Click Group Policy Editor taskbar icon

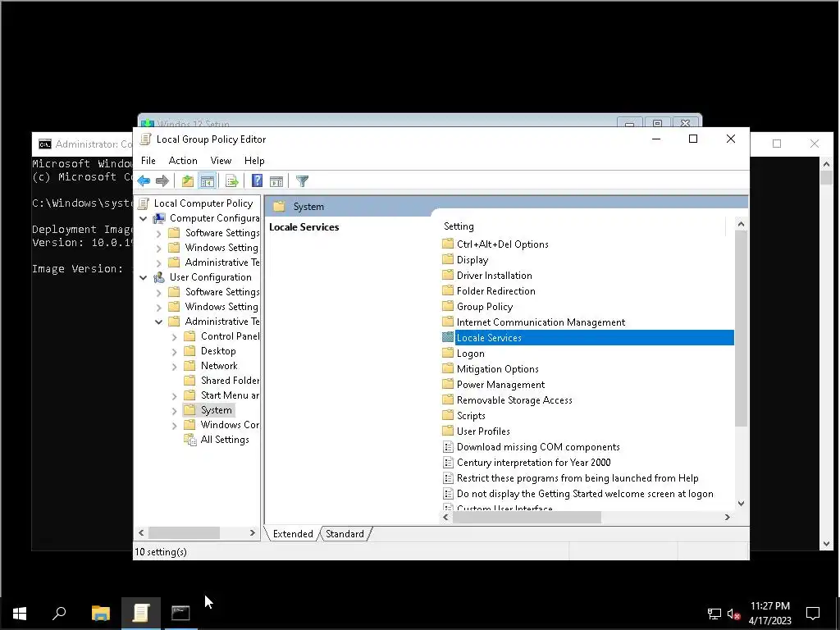click(141, 613)
